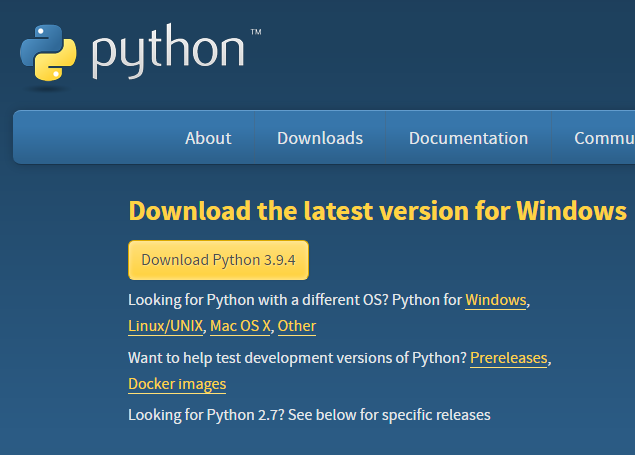Viewport: 635px width, 455px height.
Task: Follow the Linux/UNIX link
Action: click(x=165, y=326)
